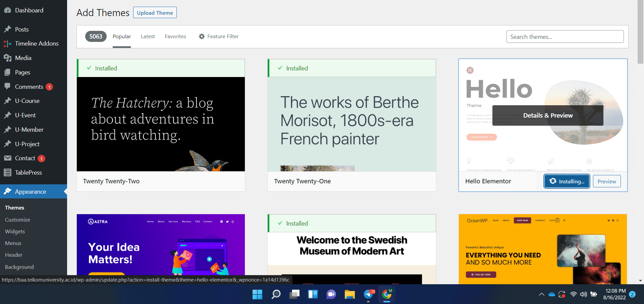Click the Contact envelope icon
The width and height of the screenshot is (644, 304).
tap(7, 158)
